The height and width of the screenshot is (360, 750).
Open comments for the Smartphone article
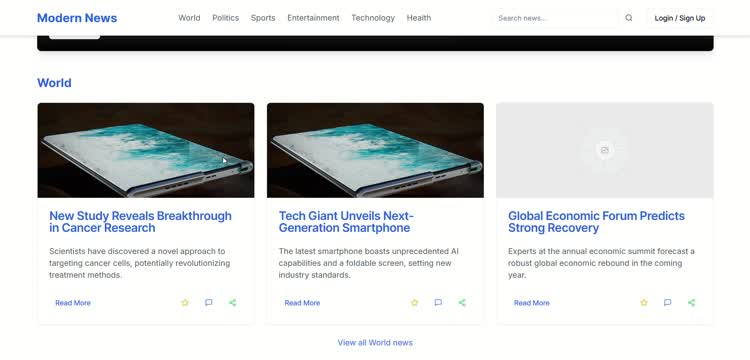(x=438, y=303)
